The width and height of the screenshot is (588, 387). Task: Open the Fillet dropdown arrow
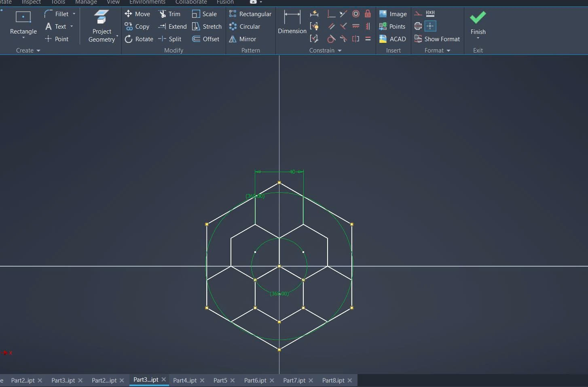coord(74,14)
